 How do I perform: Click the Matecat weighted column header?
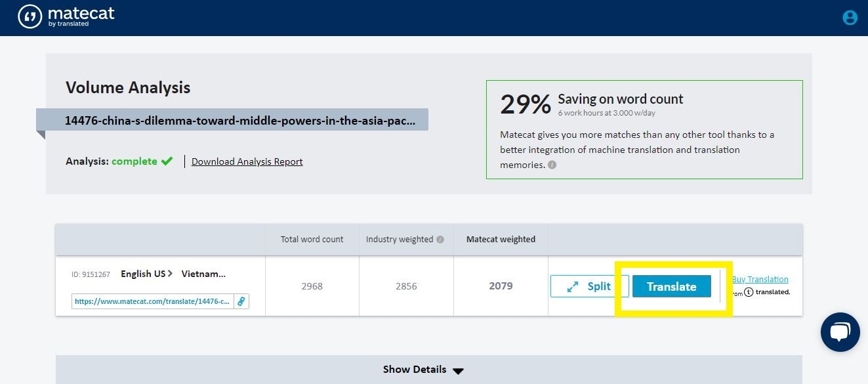click(501, 240)
